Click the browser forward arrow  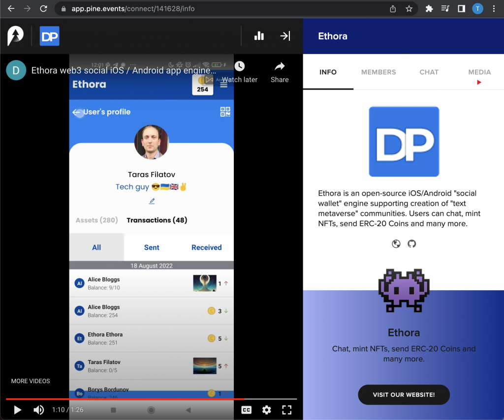pyautogui.click(x=28, y=9)
